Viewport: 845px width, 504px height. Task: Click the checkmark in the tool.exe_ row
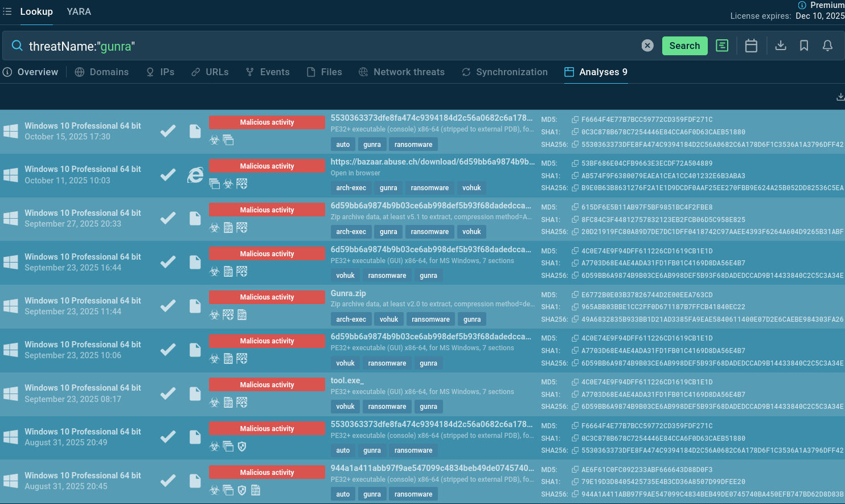point(167,394)
